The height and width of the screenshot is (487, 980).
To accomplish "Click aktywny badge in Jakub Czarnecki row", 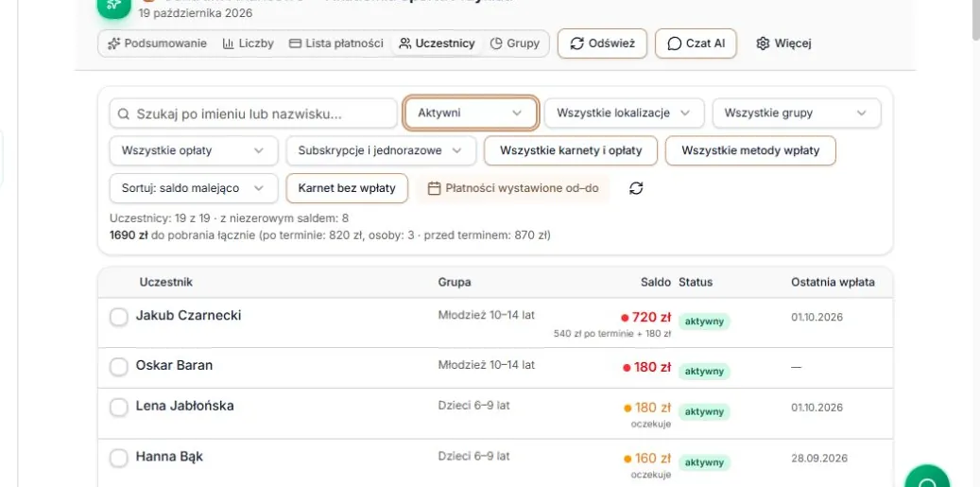I will [704, 322].
